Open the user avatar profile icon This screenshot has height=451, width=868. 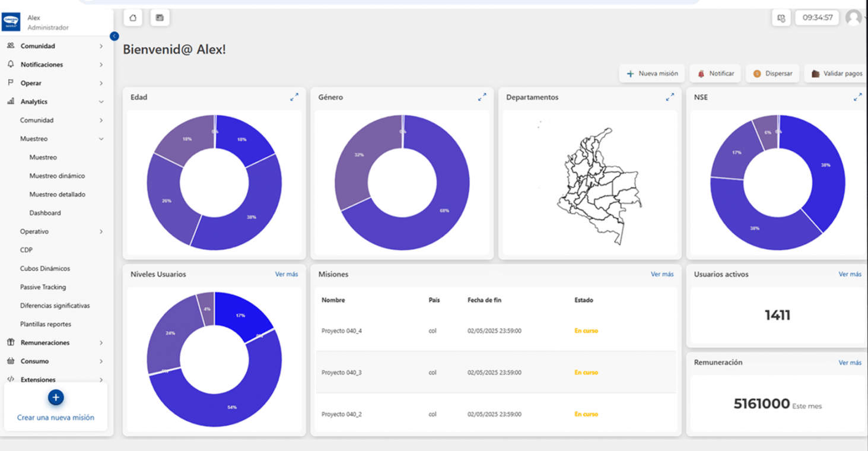(x=853, y=18)
